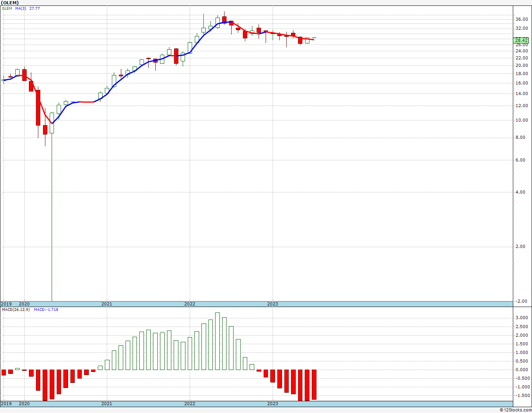The height and width of the screenshot is (413, 532).
Task: Select the 12.00 price axis label
Action: click(521, 106)
